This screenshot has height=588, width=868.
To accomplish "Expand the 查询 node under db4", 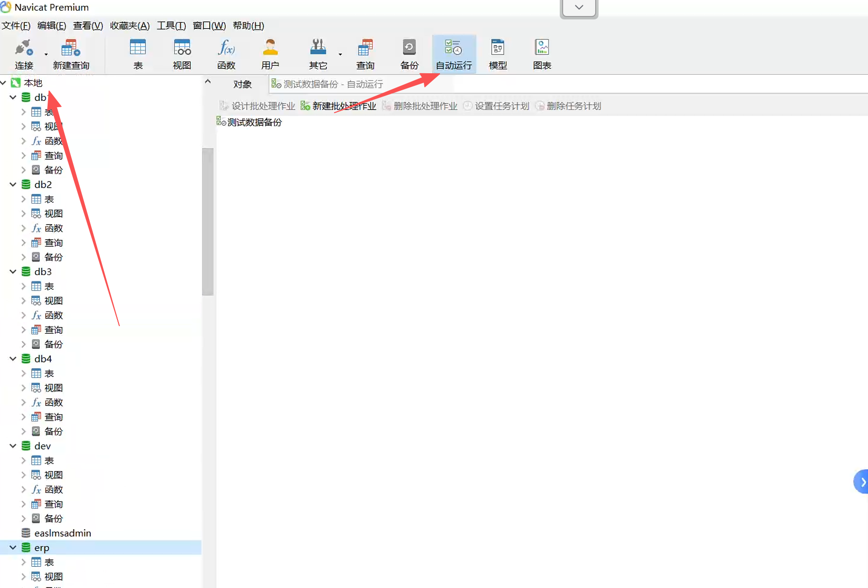I will (x=23, y=417).
